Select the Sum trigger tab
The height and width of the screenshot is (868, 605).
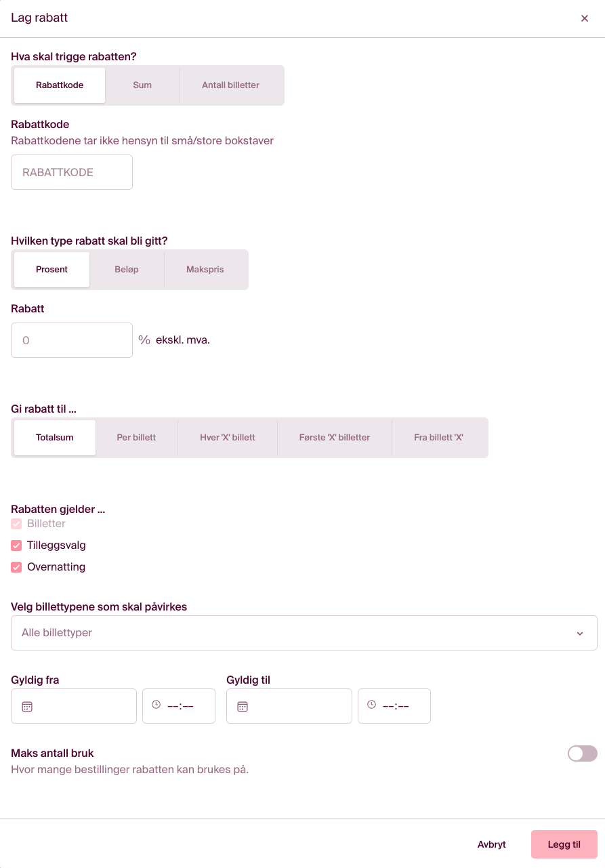[142, 85]
